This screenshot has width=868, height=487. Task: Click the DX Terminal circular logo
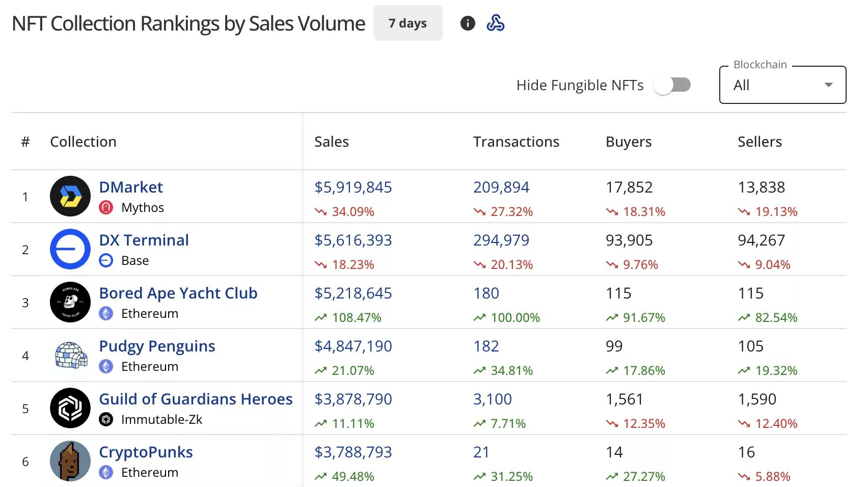[70, 250]
